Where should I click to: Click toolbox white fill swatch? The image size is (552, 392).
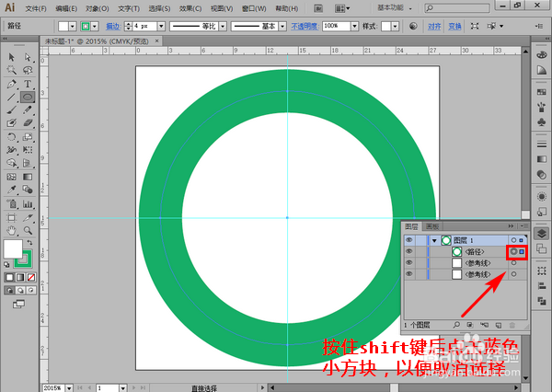coord(13,249)
